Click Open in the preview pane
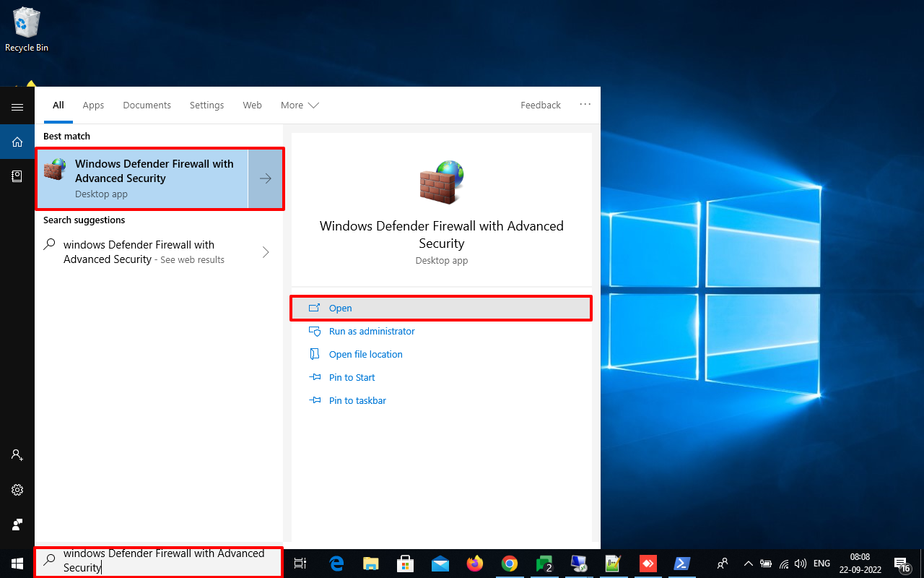This screenshot has height=578, width=924. (x=441, y=308)
